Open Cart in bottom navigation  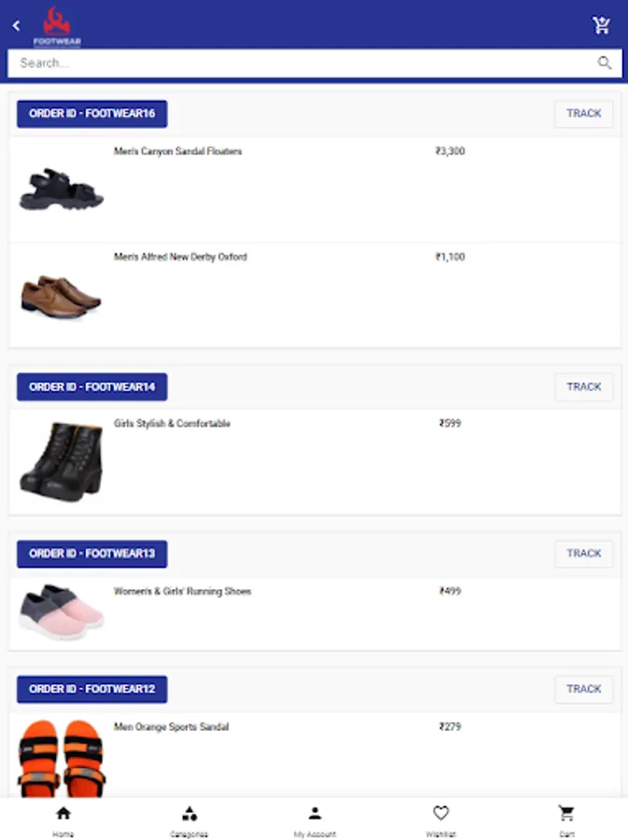pyautogui.click(x=566, y=819)
